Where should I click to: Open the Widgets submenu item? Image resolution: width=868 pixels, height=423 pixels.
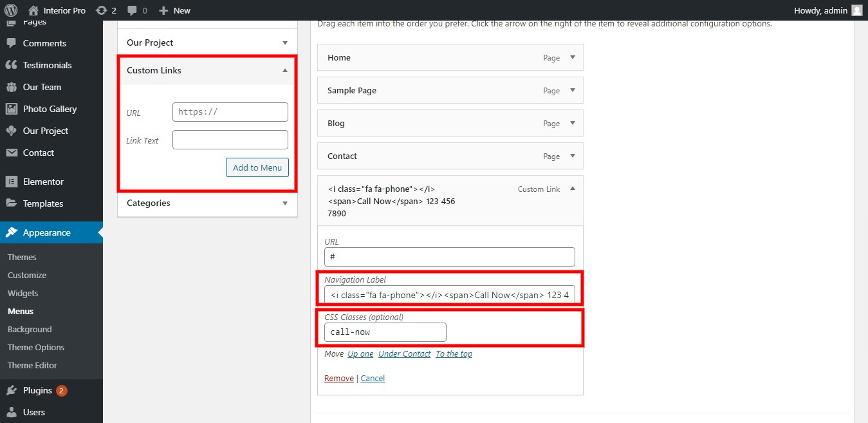[23, 293]
